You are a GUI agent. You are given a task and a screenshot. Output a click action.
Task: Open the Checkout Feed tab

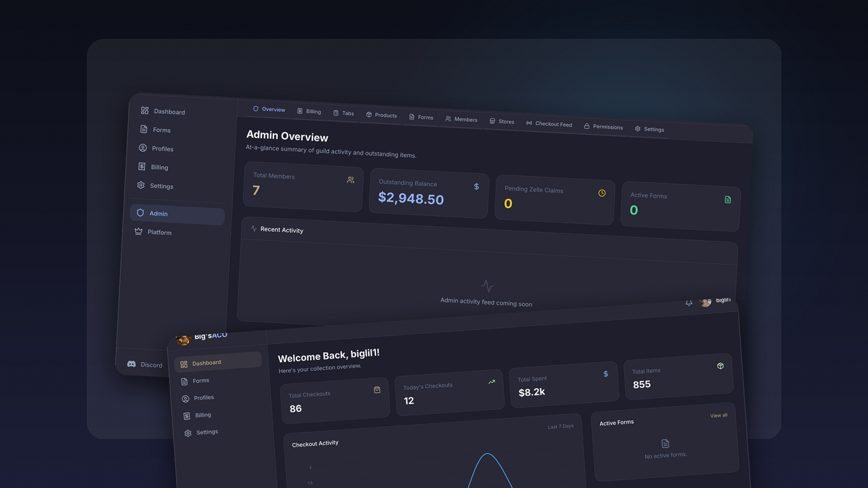click(549, 124)
